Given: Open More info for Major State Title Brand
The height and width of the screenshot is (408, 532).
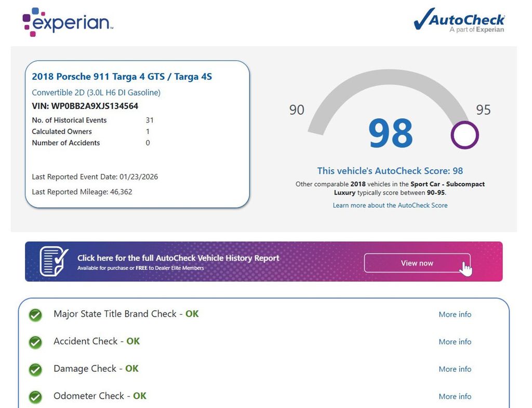Looking at the screenshot, I should 455,314.
